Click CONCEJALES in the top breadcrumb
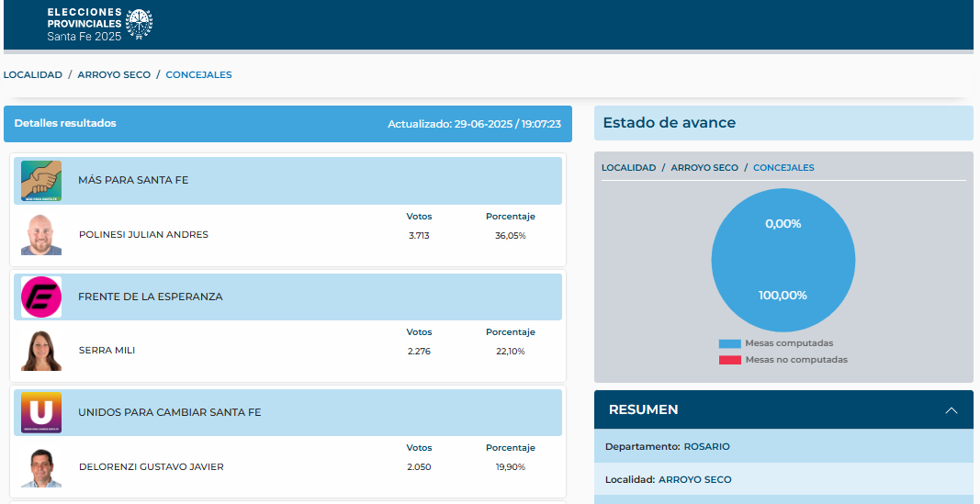Image resolution: width=980 pixels, height=504 pixels. pos(198,75)
